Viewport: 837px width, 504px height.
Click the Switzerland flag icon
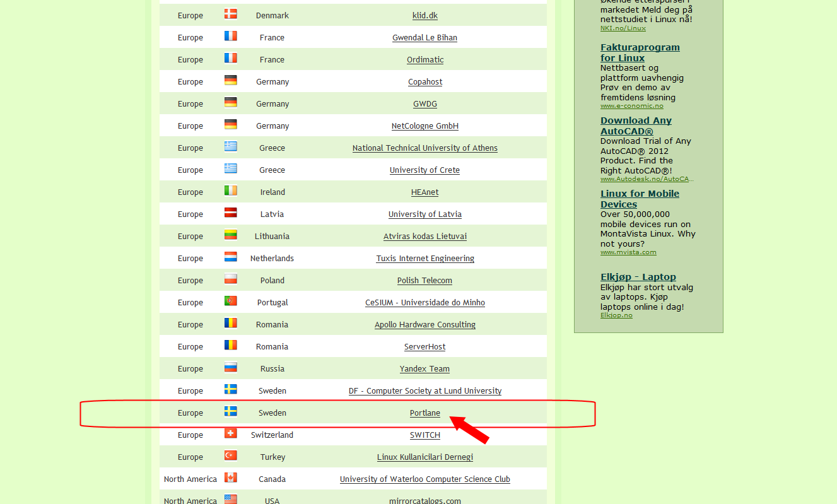[231, 433]
